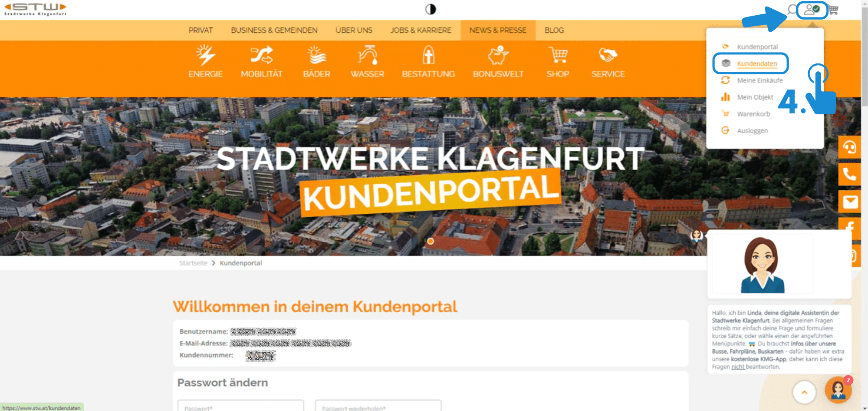Toggle the high-contrast mode icon

pos(431,9)
